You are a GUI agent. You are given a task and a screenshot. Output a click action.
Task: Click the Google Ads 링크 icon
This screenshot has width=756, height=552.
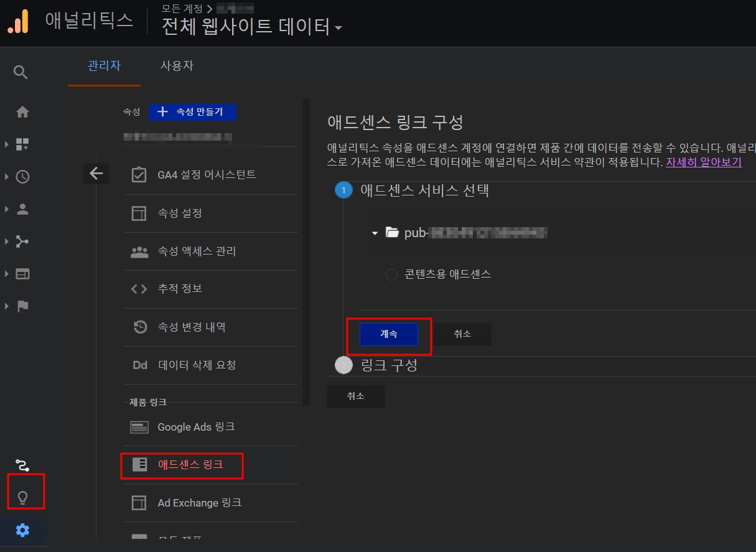(139, 427)
